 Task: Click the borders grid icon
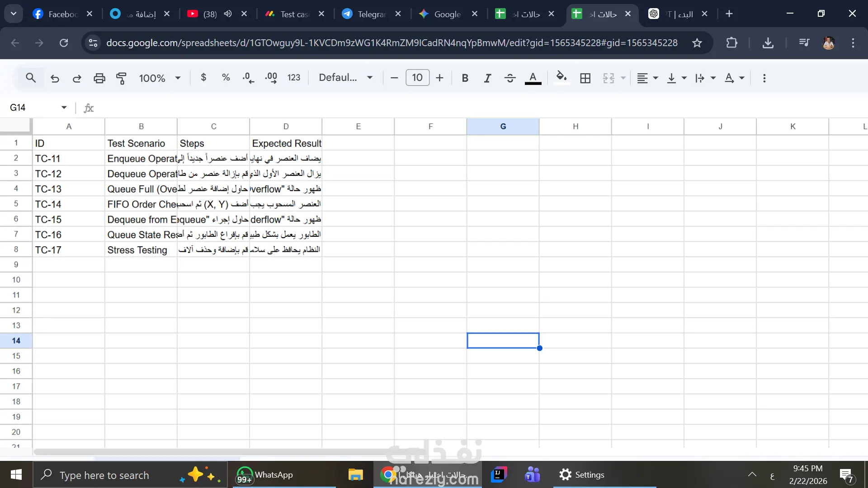pos(585,78)
